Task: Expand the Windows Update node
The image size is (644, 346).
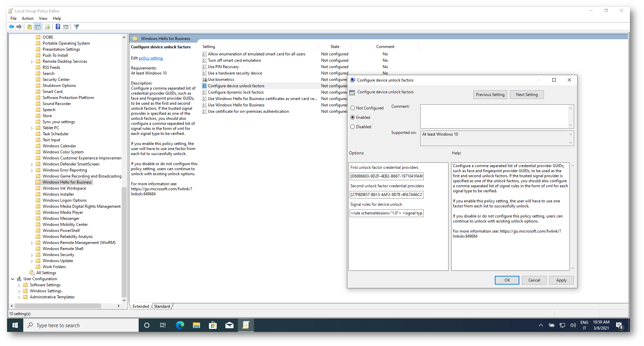Action: coord(32,261)
